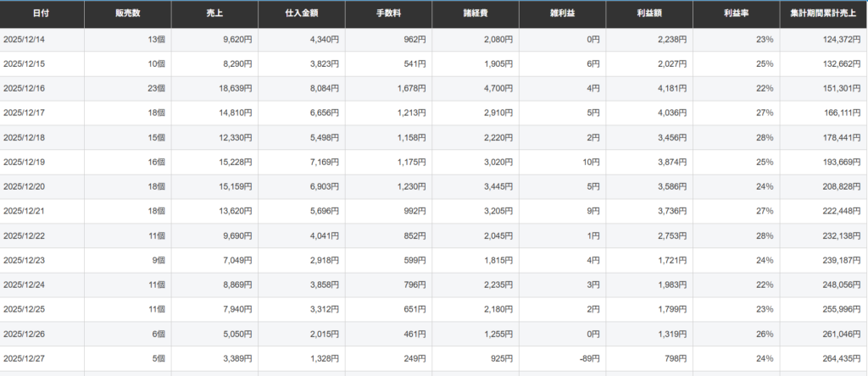Click the 手数料 column header
The height and width of the screenshot is (376, 868).
388,14
